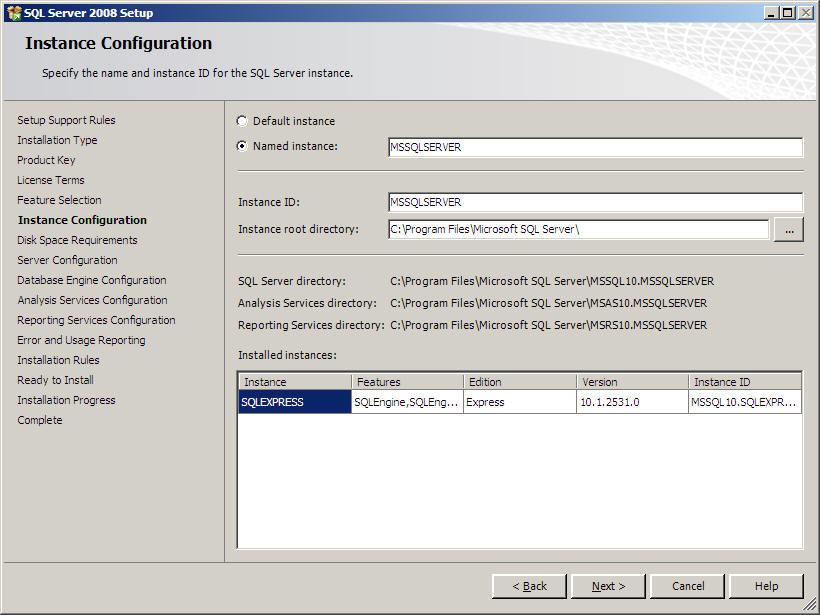Click the Features column header
The width and height of the screenshot is (820, 615).
click(x=407, y=382)
